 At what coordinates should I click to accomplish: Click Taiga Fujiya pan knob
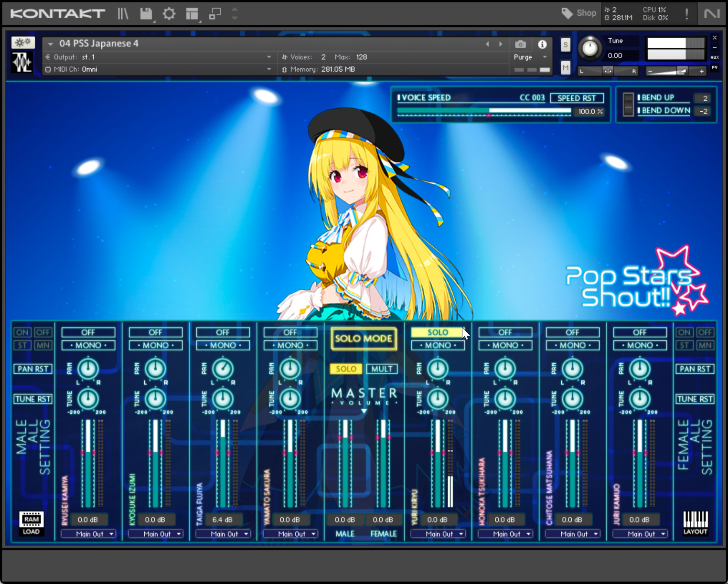(x=223, y=369)
